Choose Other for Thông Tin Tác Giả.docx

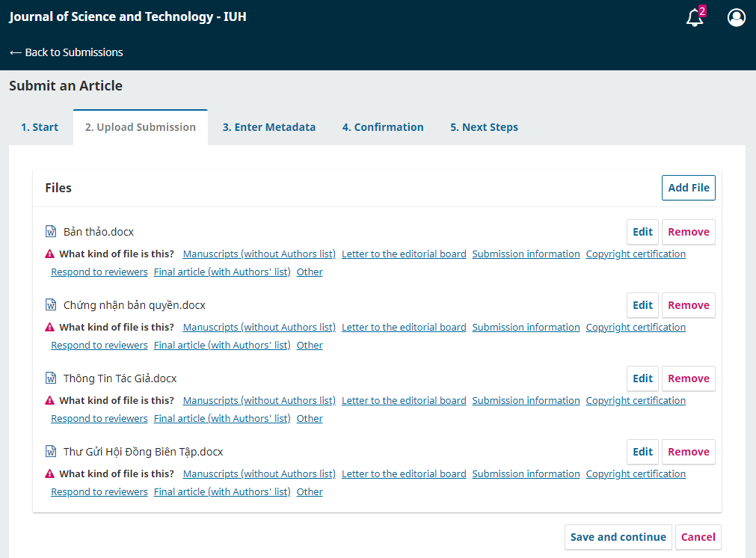[310, 419]
